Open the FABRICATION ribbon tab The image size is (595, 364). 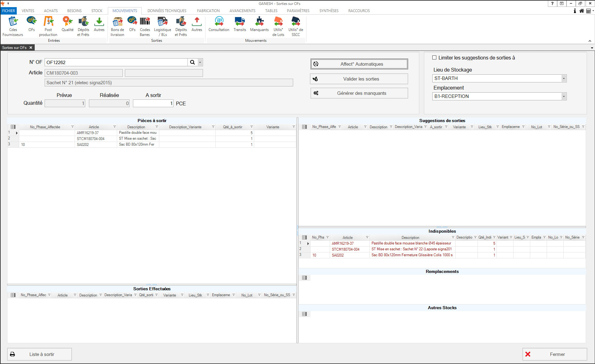click(x=208, y=11)
